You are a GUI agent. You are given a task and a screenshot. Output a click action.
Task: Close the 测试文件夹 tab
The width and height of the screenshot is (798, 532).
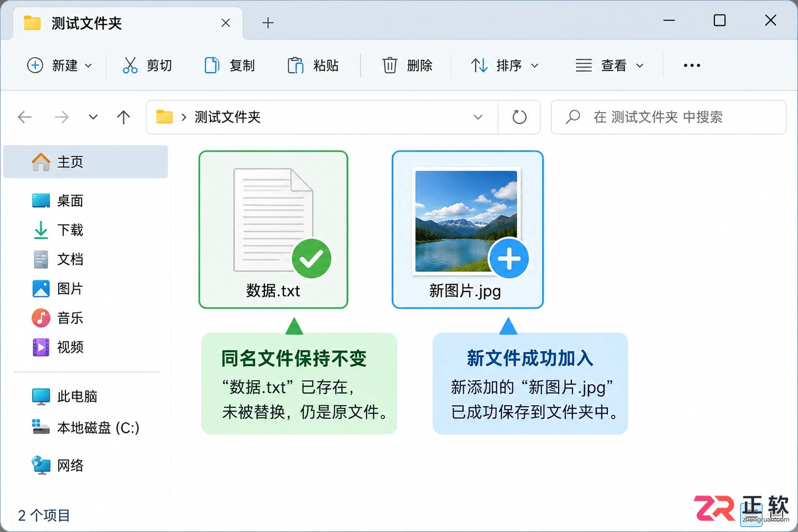(x=226, y=23)
